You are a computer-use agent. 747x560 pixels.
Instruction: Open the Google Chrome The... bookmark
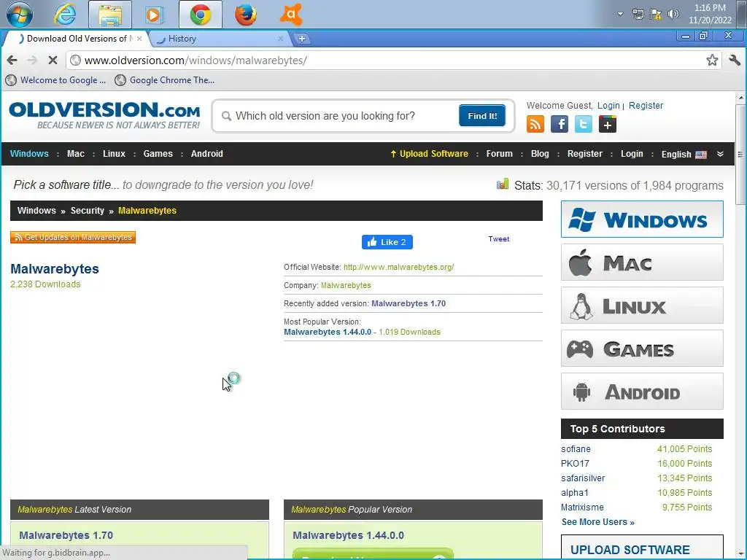(x=165, y=80)
